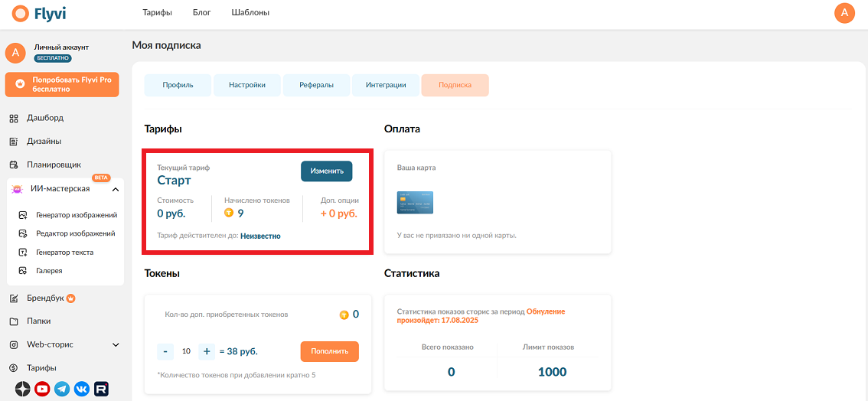This screenshot has height=401, width=868.
Task: Click the Пополнить tokens button
Action: (329, 351)
